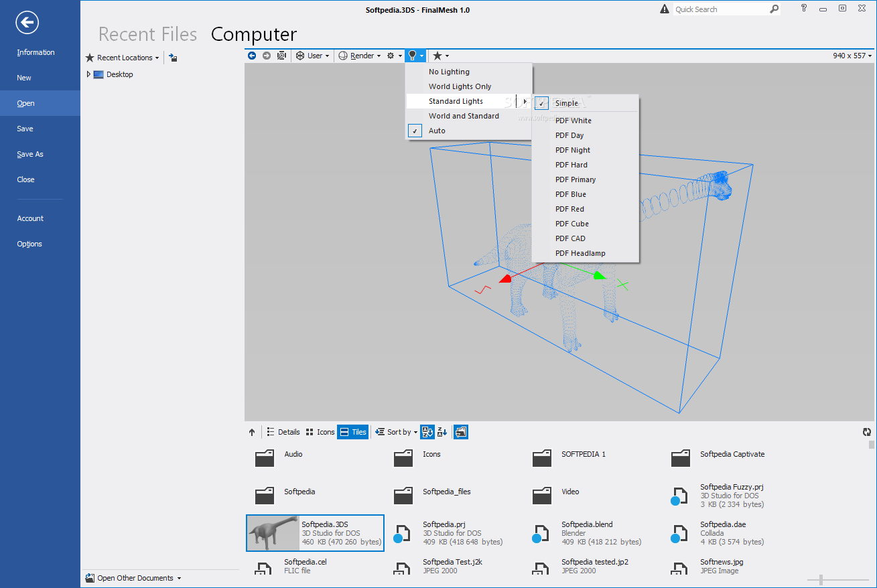Select No Lighting menu item
Screen dimensions: 877x588
(x=468, y=72)
